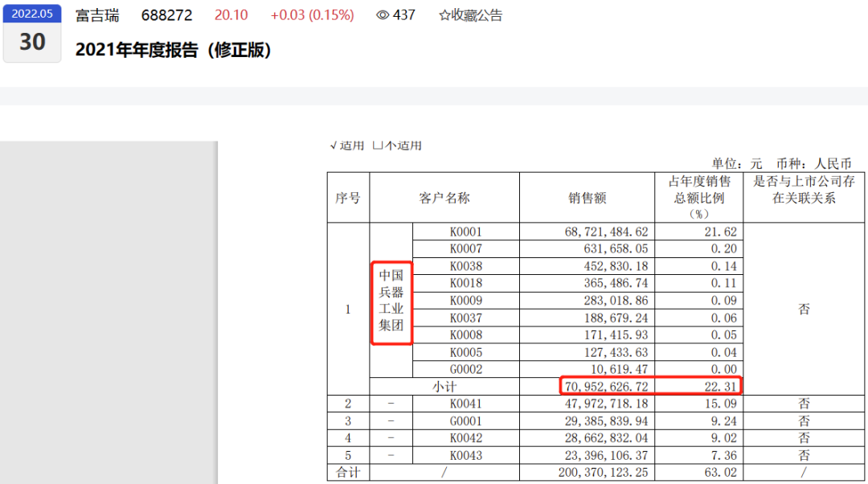
Task: Click percentage value 7.36
Action: [723, 455]
